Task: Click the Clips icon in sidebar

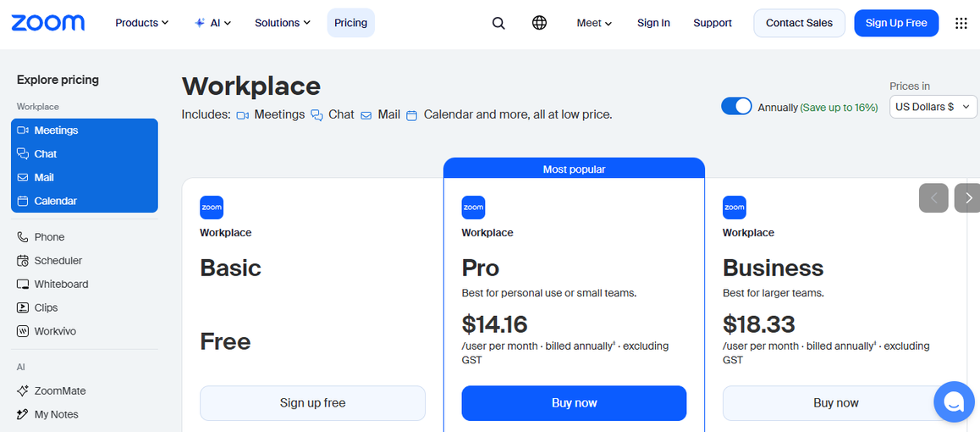Action: pos(23,307)
